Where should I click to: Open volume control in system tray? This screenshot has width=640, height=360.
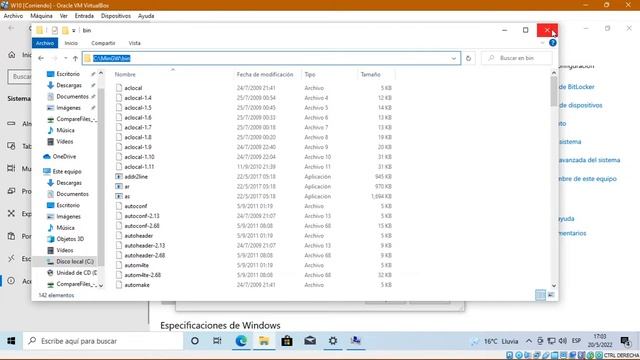[x=563, y=341]
